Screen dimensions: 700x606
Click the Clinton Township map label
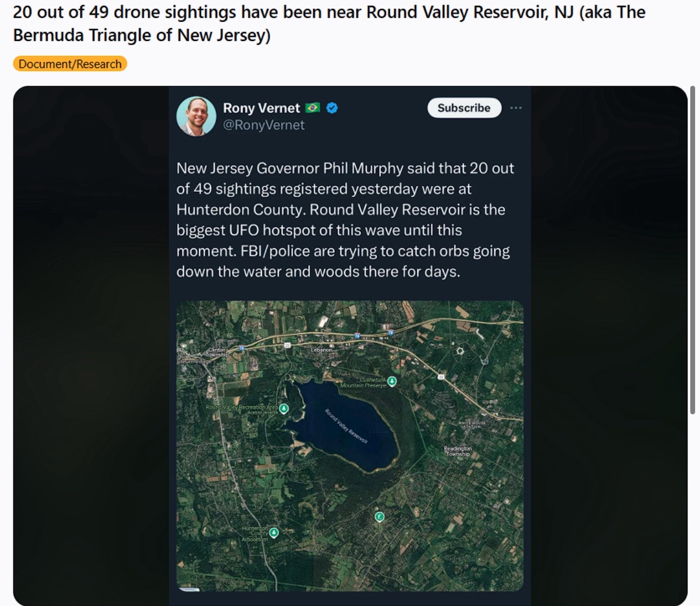point(217,352)
